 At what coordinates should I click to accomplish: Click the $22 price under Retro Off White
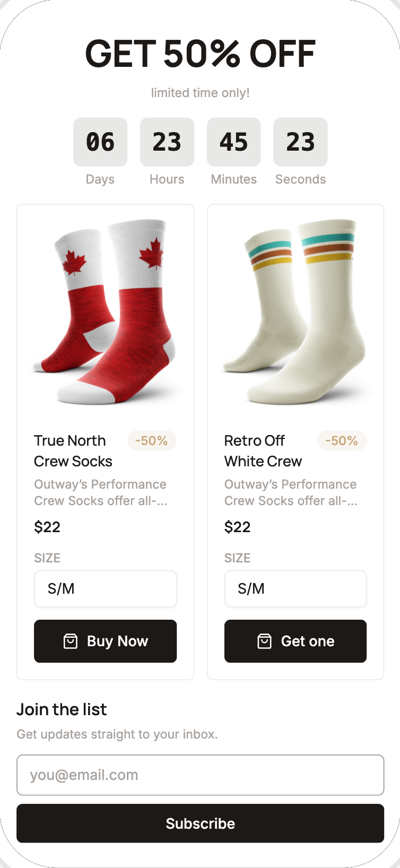pyautogui.click(x=237, y=527)
